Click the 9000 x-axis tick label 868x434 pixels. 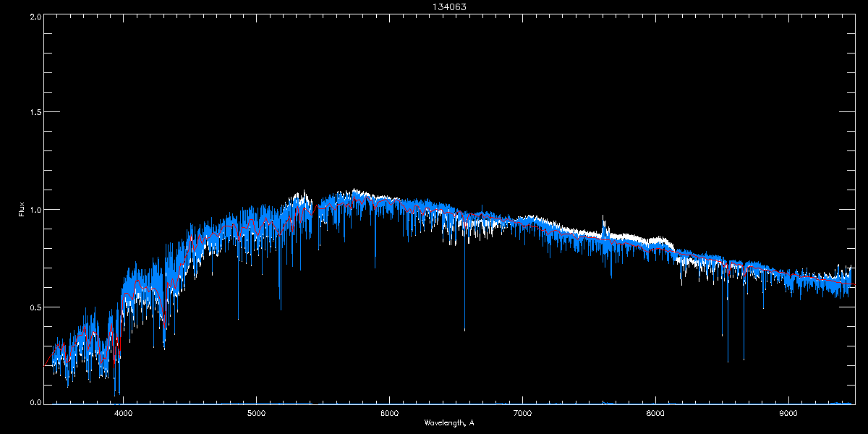click(788, 414)
